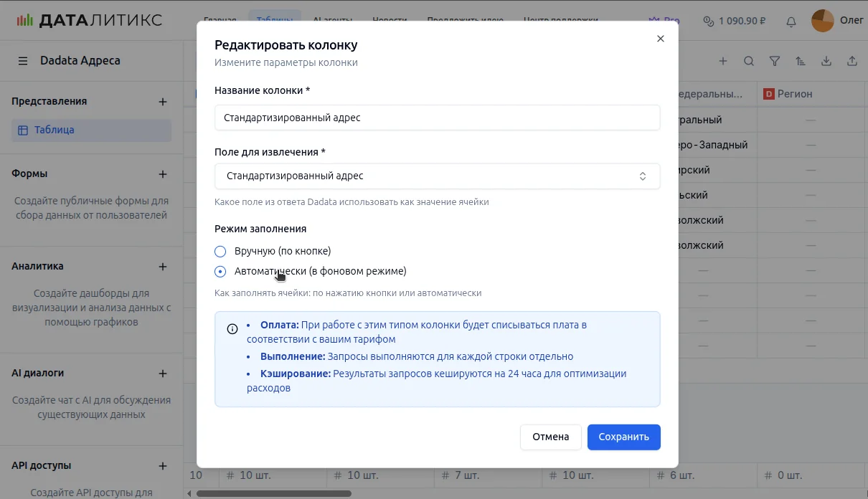Image resolution: width=868 pixels, height=499 pixels.
Task: Open notifications bell icon
Action: click(x=791, y=22)
